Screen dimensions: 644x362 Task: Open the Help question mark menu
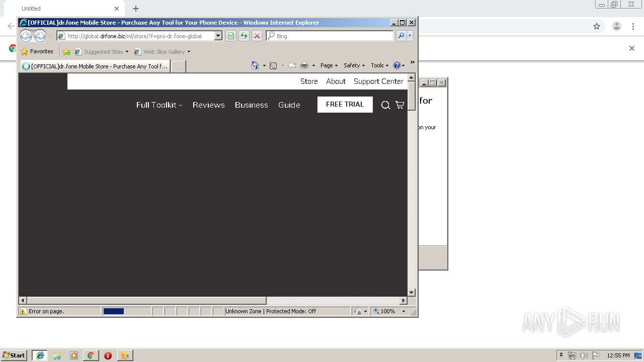(x=398, y=65)
